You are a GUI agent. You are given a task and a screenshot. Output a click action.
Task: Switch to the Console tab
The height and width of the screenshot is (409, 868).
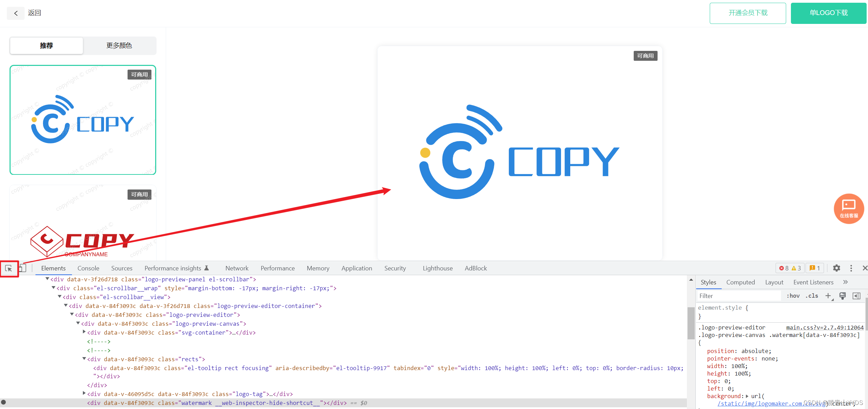(x=88, y=268)
